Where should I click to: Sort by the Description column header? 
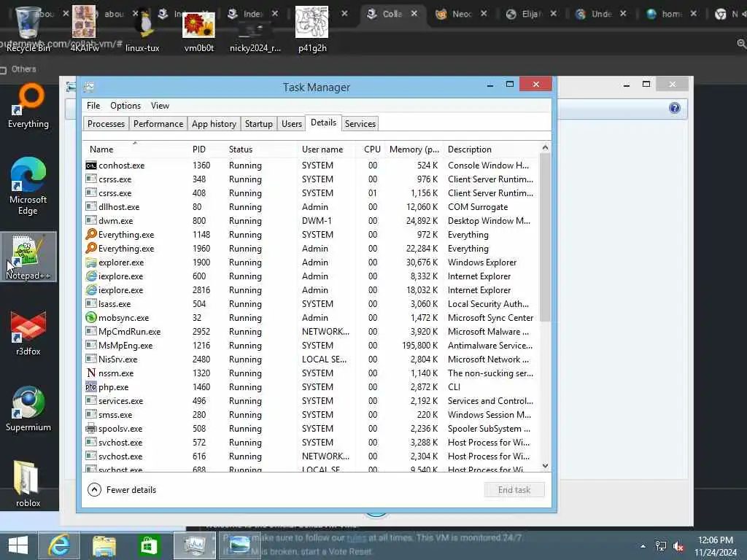[x=492, y=149]
